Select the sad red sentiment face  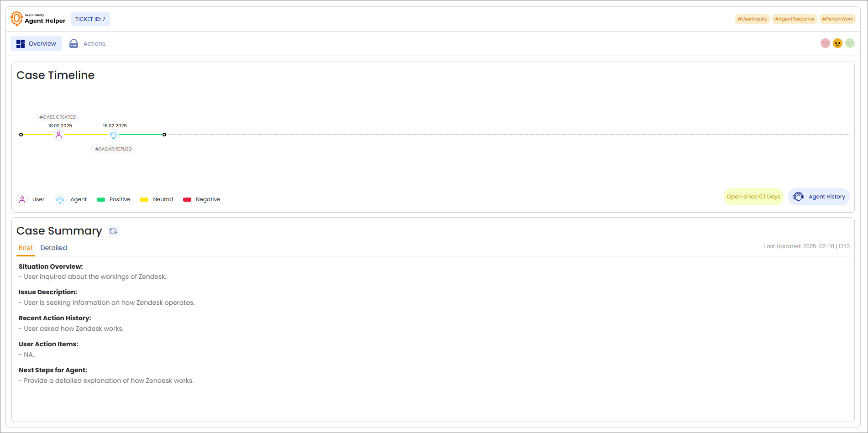point(825,43)
